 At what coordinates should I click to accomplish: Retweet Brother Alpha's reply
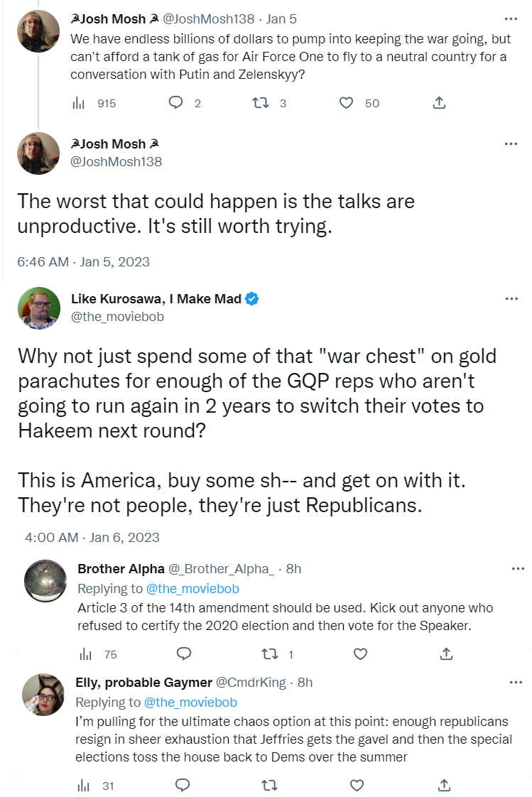268,654
